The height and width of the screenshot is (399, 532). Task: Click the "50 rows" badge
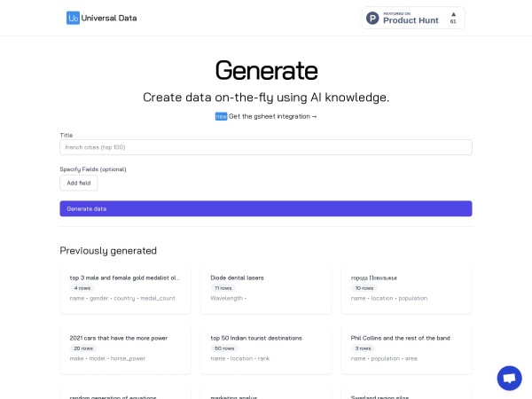click(224, 348)
